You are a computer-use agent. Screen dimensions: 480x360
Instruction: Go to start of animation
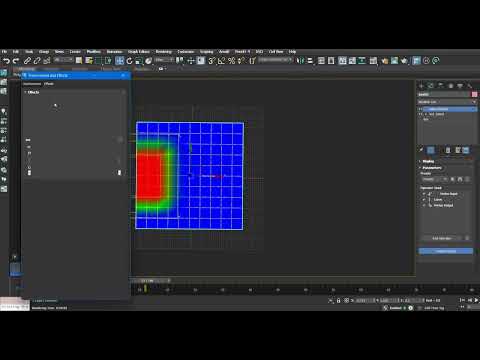click(x=462, y=300)
